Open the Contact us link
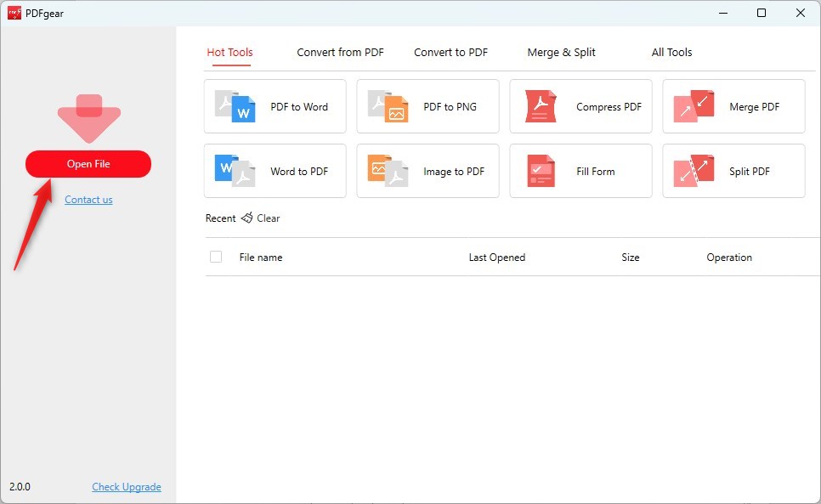The width and height of the screenshot is (821, 504). coord(88,200)
